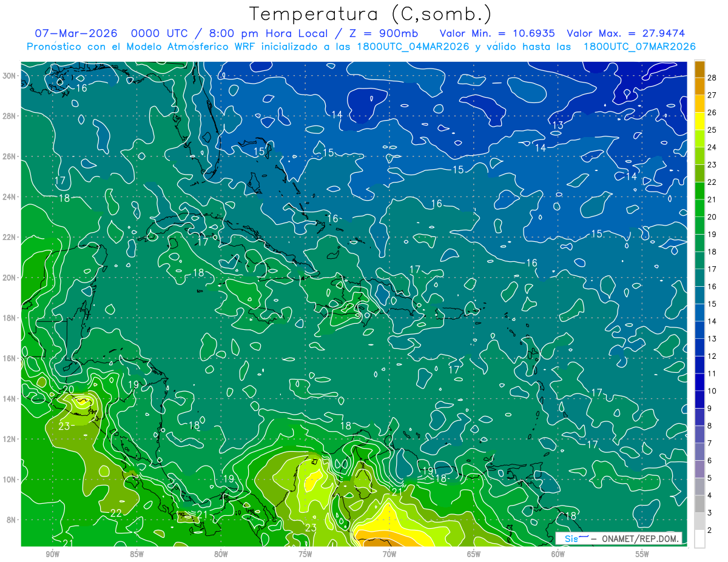Click the 'Valor Max. = 27.9474' readout
The height and width of the screenshot is (562, 728).
pos(626,33)
